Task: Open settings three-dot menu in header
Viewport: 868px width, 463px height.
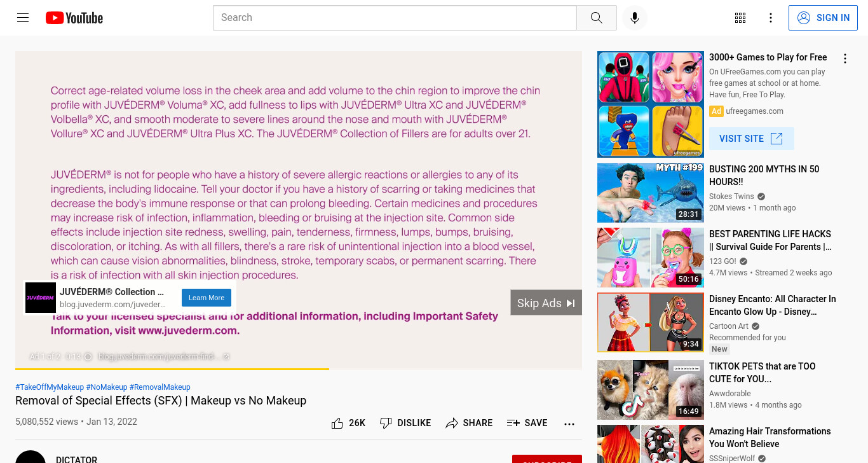Action: point(771,18)
